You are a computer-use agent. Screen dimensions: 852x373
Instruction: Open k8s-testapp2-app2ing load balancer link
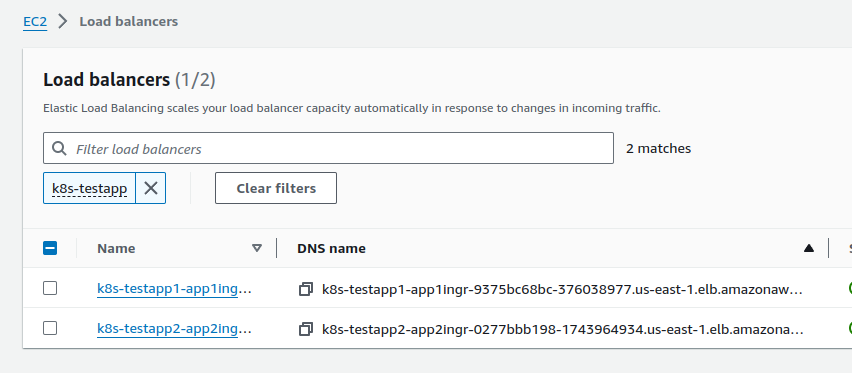point(174,328)
